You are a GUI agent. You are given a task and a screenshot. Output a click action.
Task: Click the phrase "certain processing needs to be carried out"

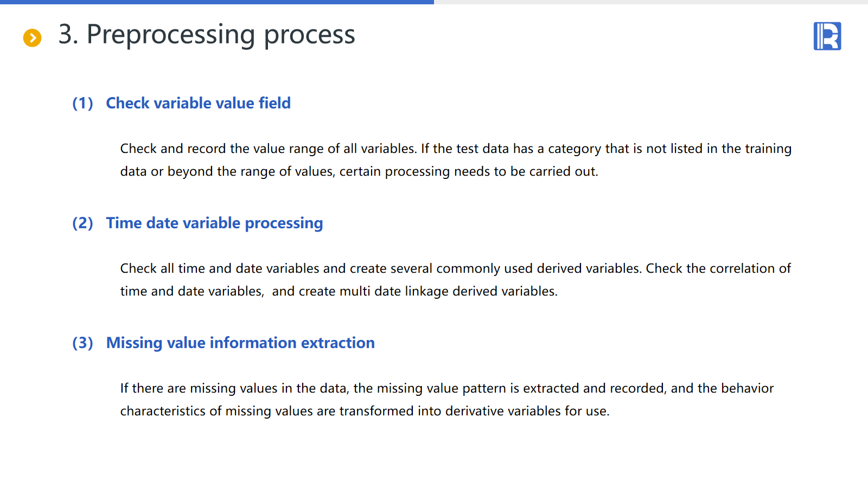click(468, 171)
